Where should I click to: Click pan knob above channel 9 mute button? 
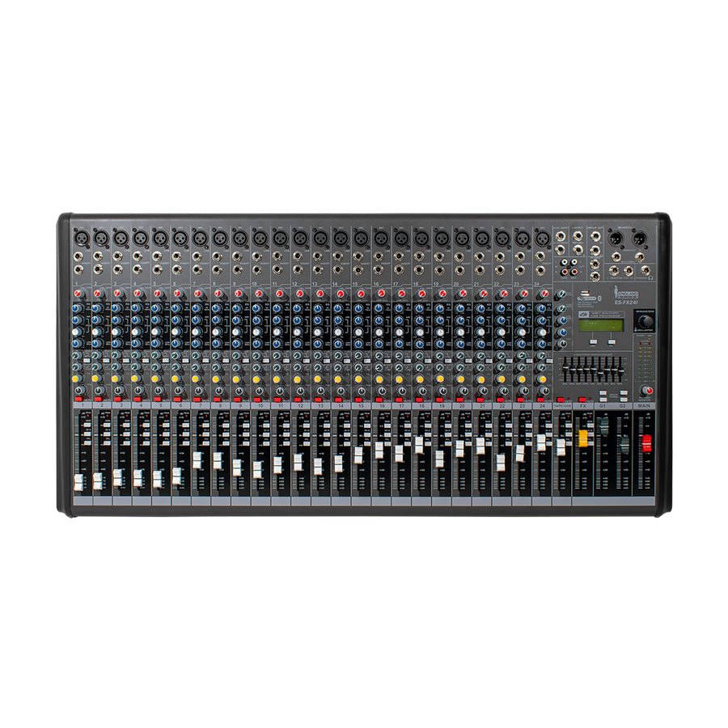[x=239, y=391]
